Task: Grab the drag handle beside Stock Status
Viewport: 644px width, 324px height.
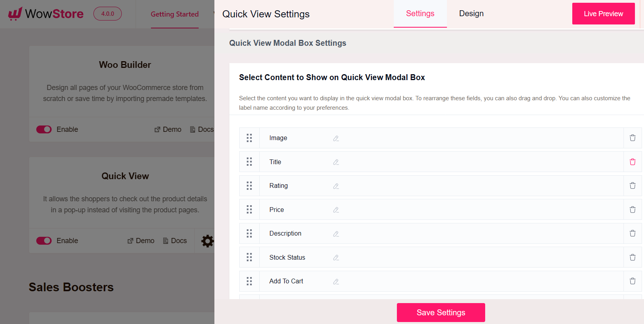Action: pos(249,257)
